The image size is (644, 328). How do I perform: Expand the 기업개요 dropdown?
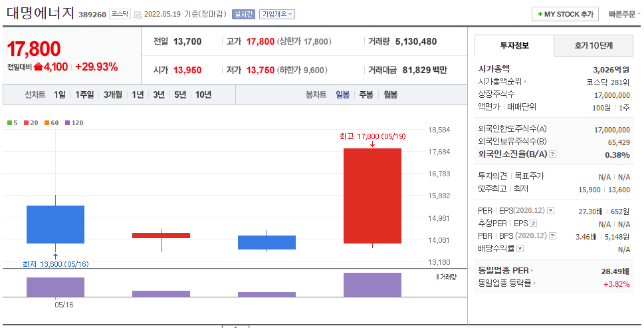click(x=277, y=15)
